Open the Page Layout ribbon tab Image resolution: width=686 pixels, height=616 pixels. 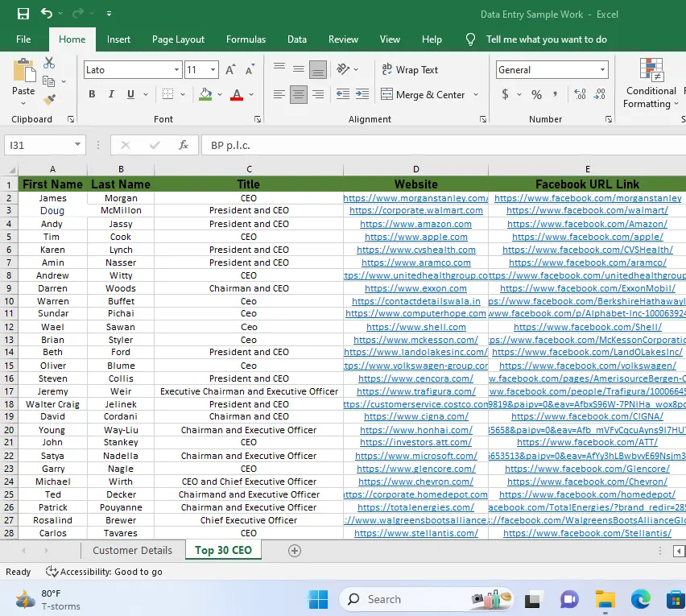coord(178,39)
